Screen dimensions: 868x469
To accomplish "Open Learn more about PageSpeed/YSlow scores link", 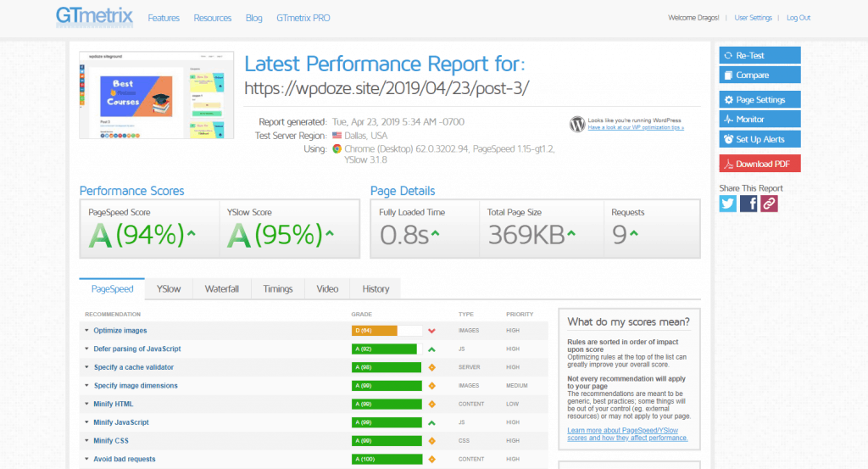I will click(628, 434).
